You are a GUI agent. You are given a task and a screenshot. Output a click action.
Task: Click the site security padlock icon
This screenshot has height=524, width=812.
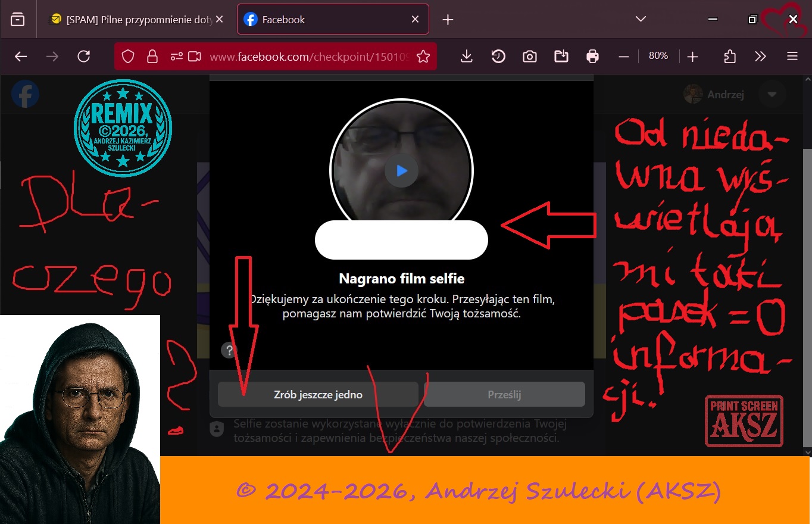tap(152, 57)
